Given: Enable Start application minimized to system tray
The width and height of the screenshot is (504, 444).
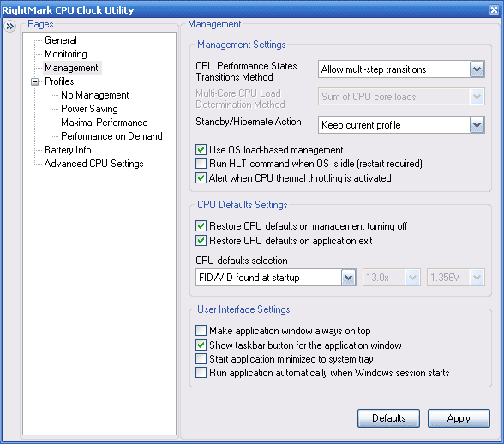Looking at the screenshot, I should point(201,358).
